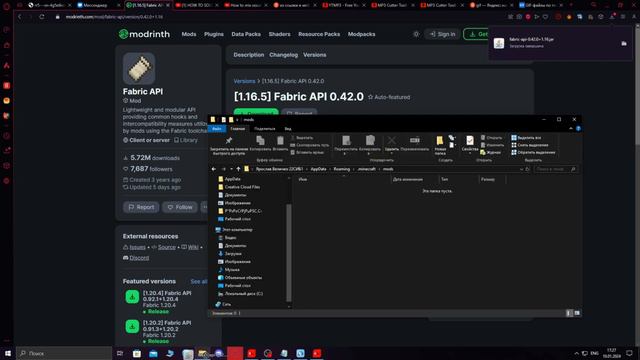This screenshot has width=640, height=360.
Task: Reload the browser page
Action: pyautogui.click(x=42, y=17)
